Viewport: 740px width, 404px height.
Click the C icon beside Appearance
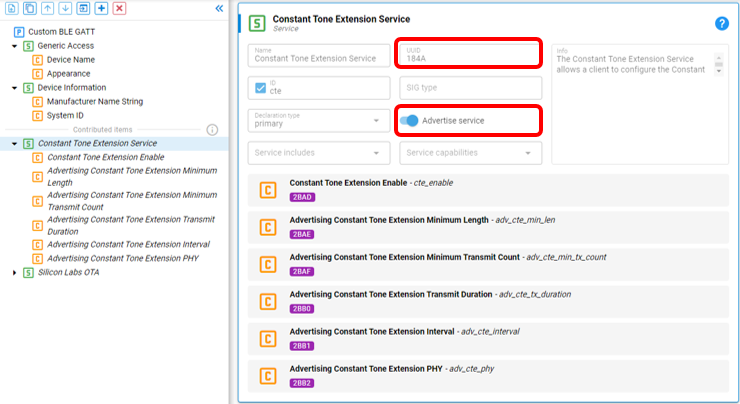[38, 74]
